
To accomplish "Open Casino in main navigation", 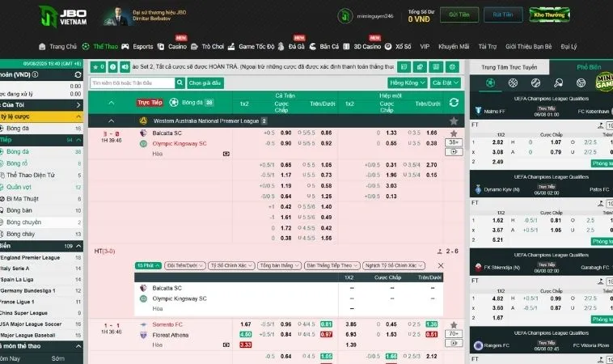I will point(177,47).
